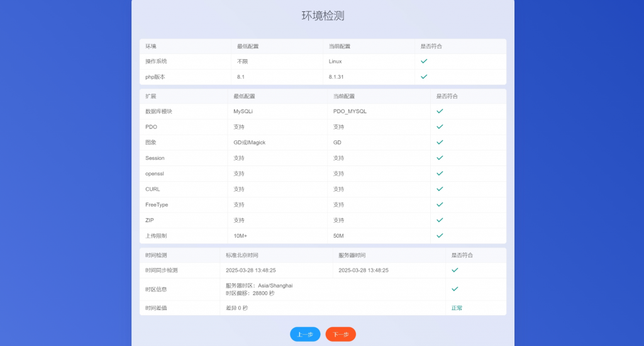Click checkmark icon in ZIP row

[440, 220]
